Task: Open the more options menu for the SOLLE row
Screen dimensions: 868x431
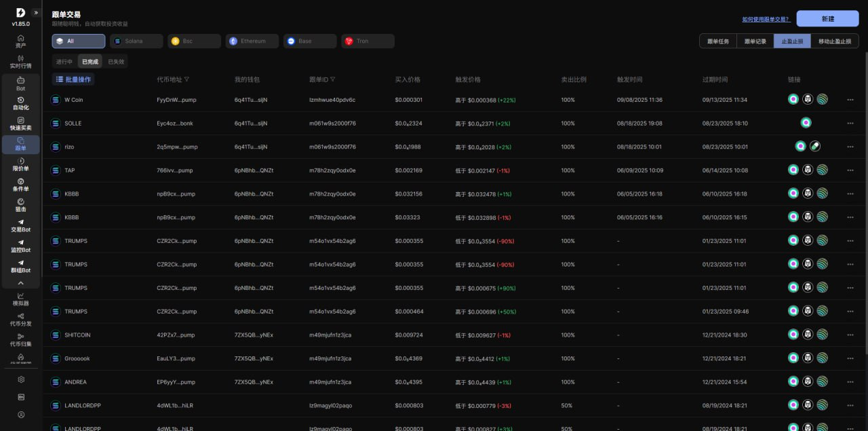Action: pos(850,124)
